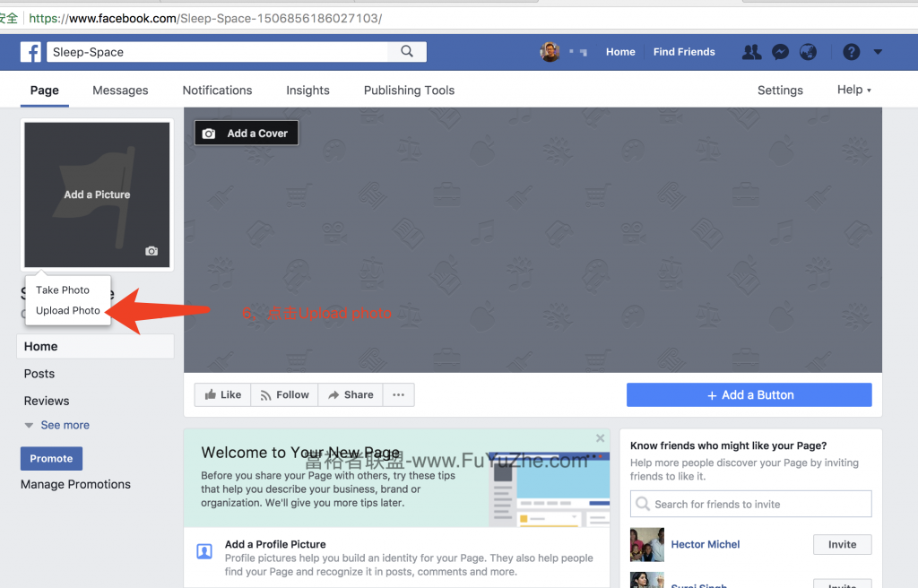The width and height of the screenshot is (918, 588).
Task: Choose Upload Photo from the popup
Action: coord(68,310)
